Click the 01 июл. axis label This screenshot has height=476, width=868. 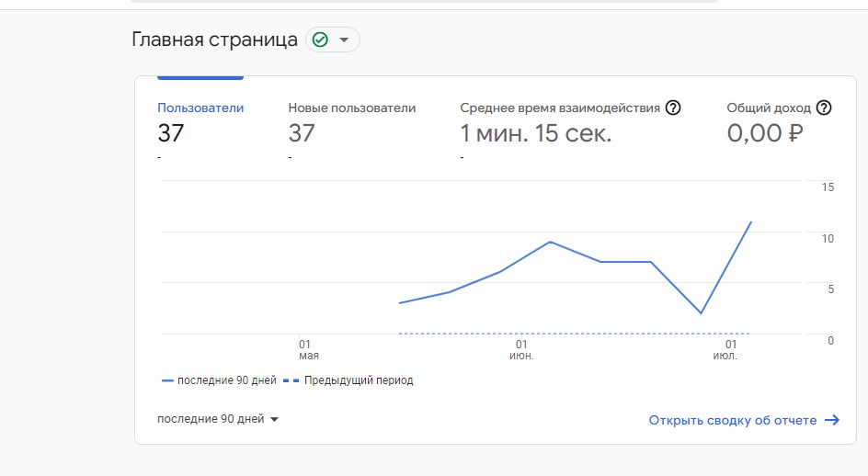(725, 350)
